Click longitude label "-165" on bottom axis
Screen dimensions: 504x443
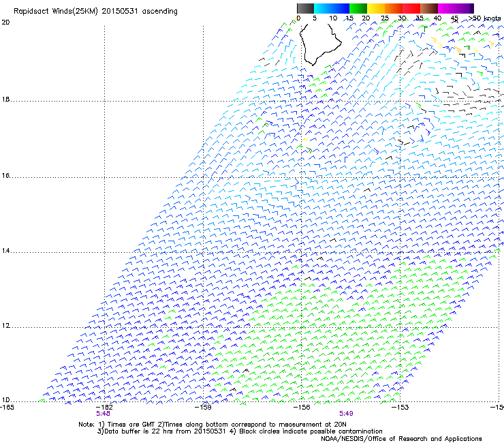pyautogui.click(x=7, y=408)
